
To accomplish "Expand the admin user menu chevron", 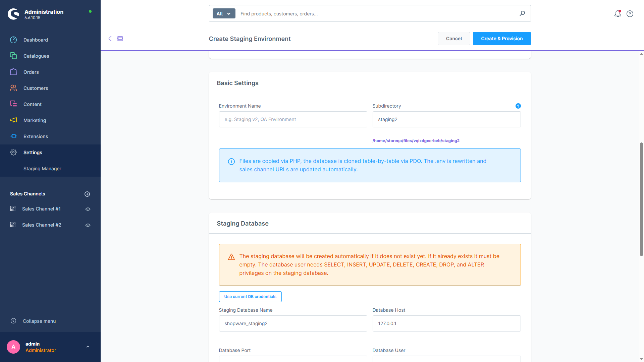I will pyautogui.click(x=88, y=347).
